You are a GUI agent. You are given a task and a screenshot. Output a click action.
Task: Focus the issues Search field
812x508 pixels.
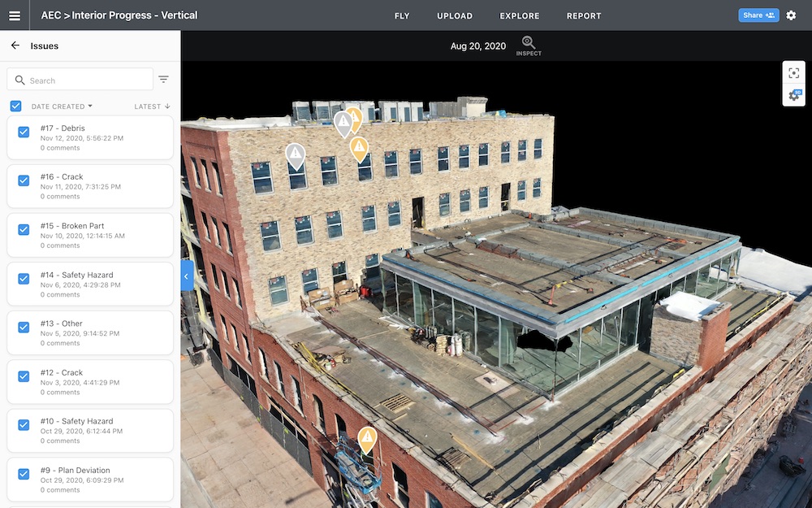(80, 80)
